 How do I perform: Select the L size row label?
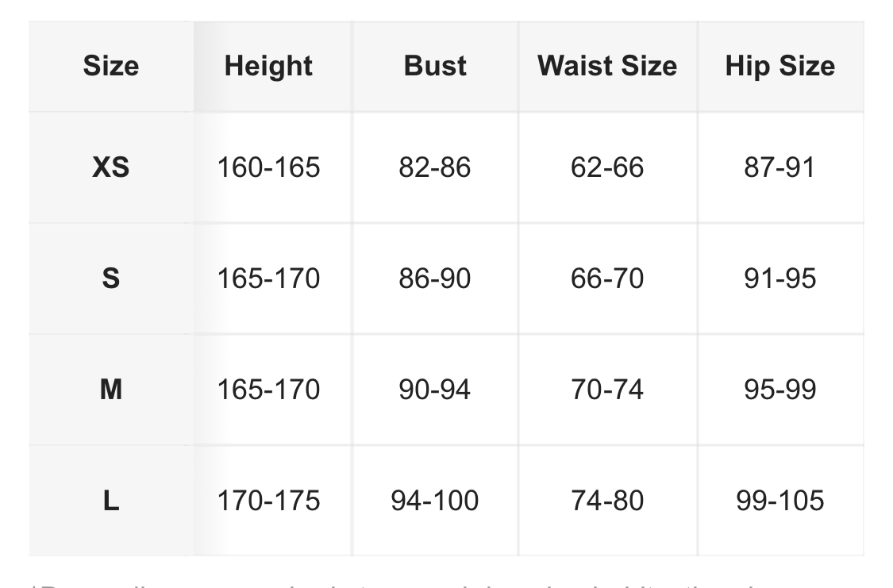[x=110, y=501]
